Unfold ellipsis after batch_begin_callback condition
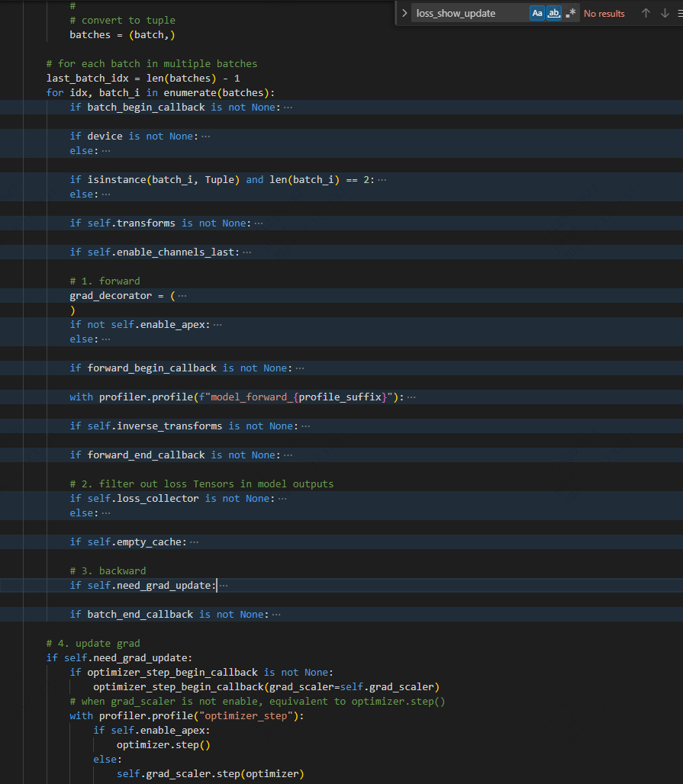This screenshot has width=683, height=784. 288,108
